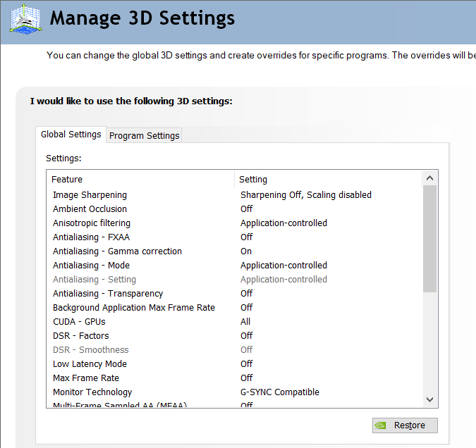Click the settings list scrollbar thumb
Viewport: 476px width, 448px height.
[x=429, y=239]
